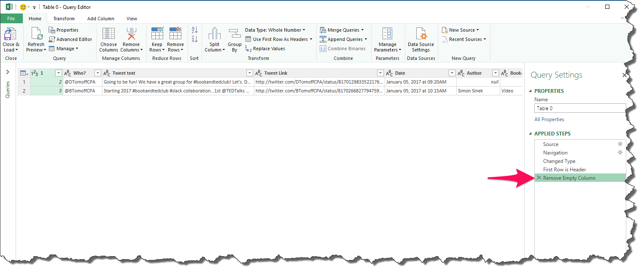The image size is (644, 273).
Task: Open the All Properties link
Action: click(x=549, y=119)
